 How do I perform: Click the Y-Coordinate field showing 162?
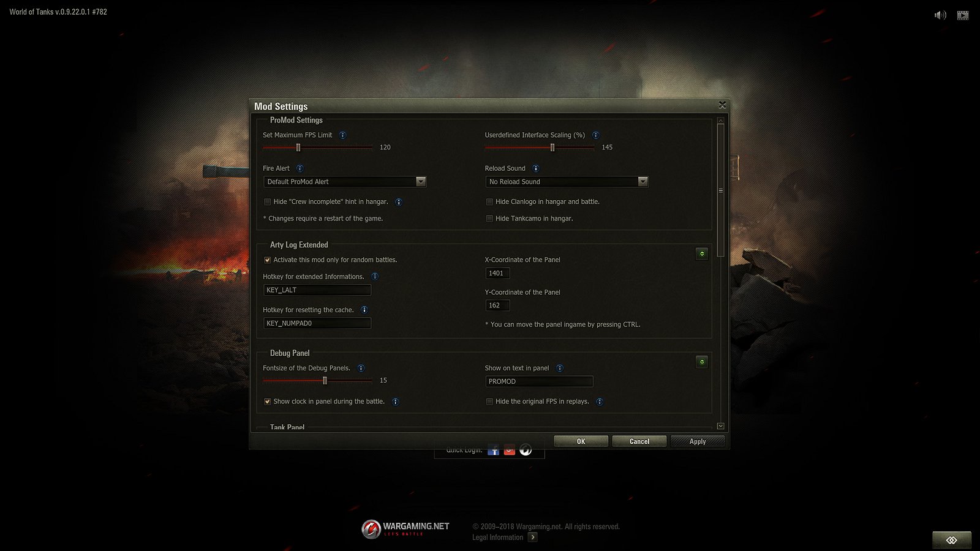click(497, 305)
